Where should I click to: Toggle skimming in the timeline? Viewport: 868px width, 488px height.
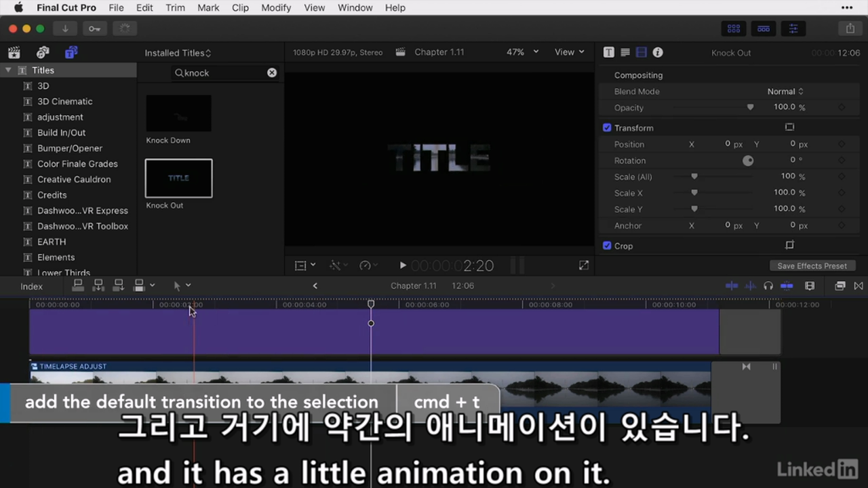[x=732, y=286]
